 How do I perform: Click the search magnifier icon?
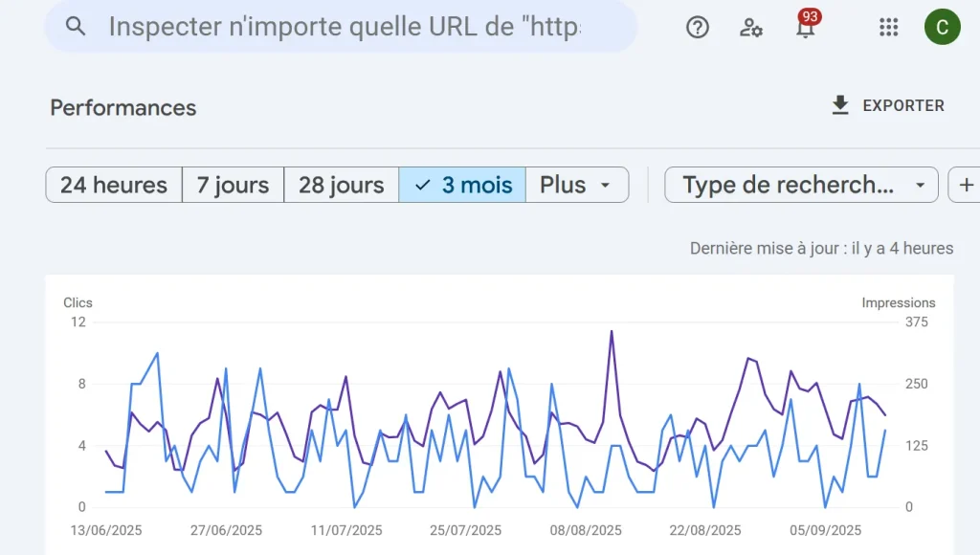76,26
